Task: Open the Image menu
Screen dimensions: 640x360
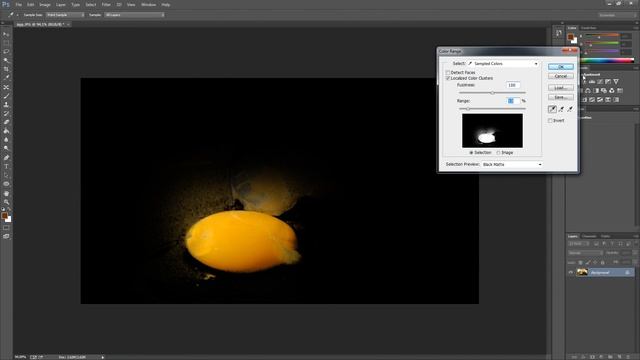Action: pos(45,4)
